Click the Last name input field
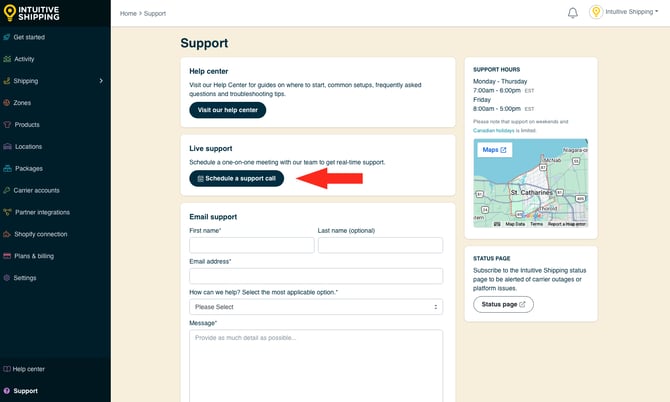 click(x=380, y=245)
